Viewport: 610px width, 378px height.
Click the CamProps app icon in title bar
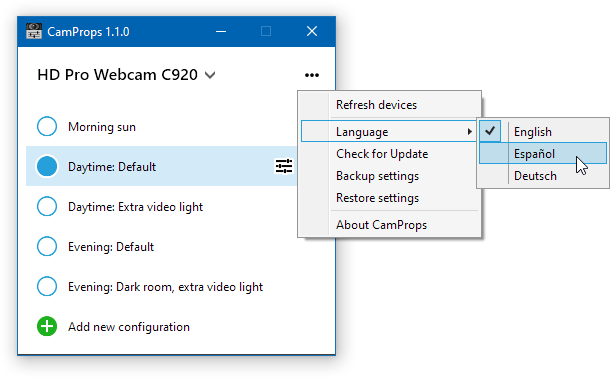[x=34, y=31]
